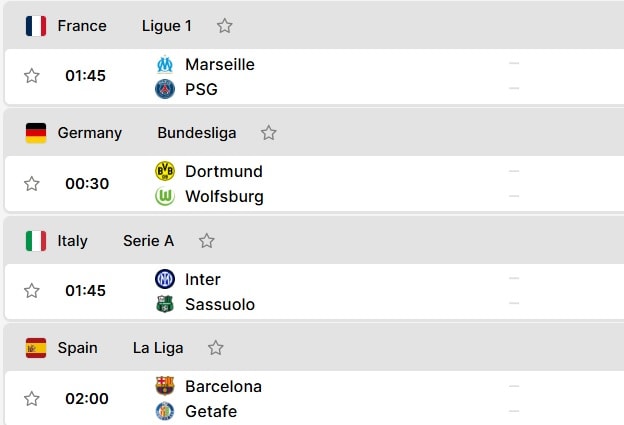Open the Barcelona team name link
The width and height of the screenshot is (624, 425).
pos(223,386)
